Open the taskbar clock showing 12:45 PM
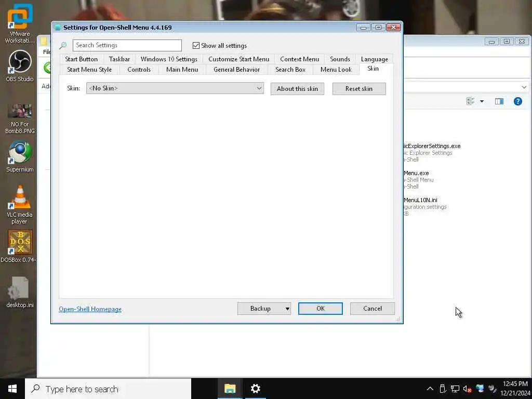The width and height of the screenshot is (532, 399). click(515, 389)
